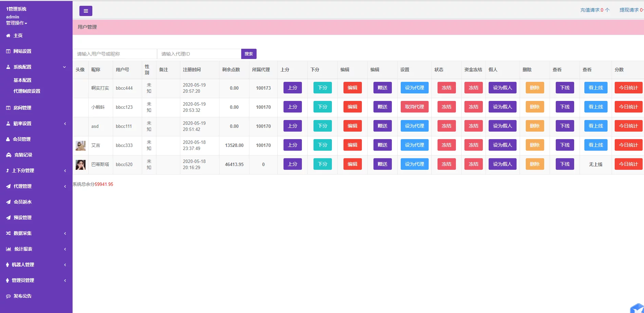Expand the 代理管理 submenu chevron
Viewport: 644px width, 313px height.
pos(65,186)
